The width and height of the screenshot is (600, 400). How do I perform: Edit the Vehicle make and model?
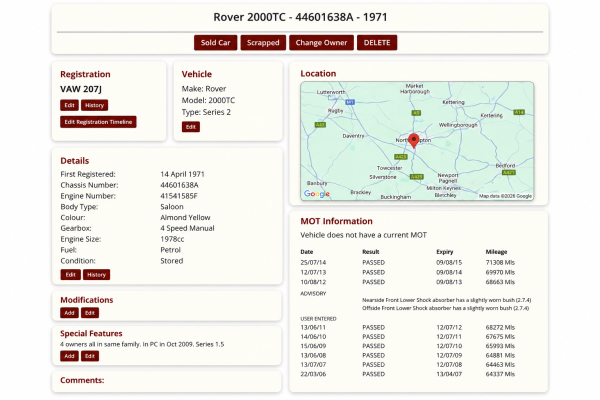coord(191,127)
